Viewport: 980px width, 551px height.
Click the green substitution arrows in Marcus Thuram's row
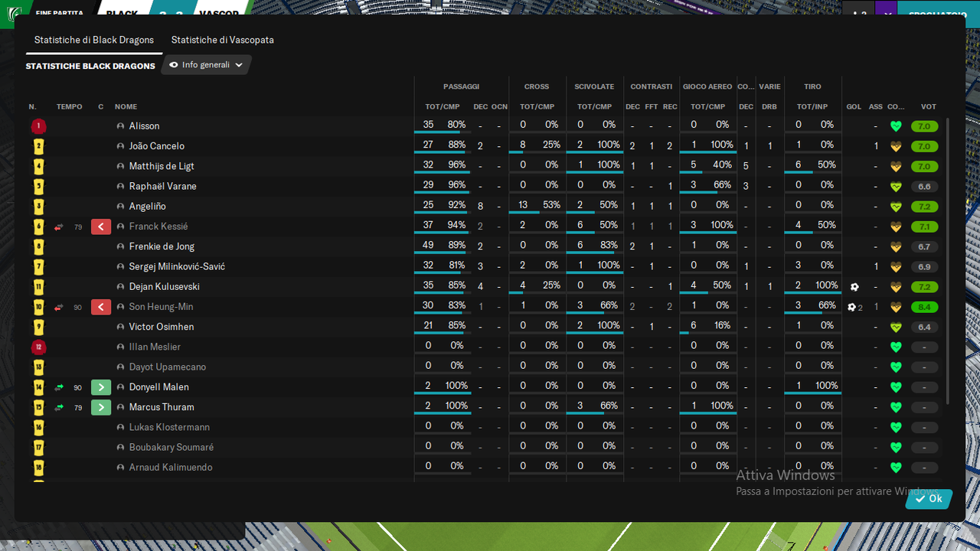59,407
